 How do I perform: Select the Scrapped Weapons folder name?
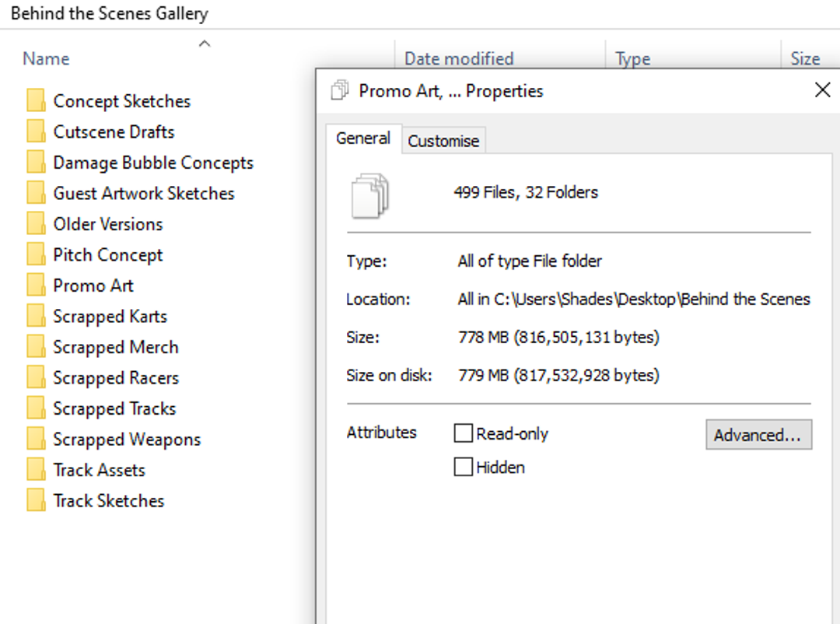[x=127, y=440]
